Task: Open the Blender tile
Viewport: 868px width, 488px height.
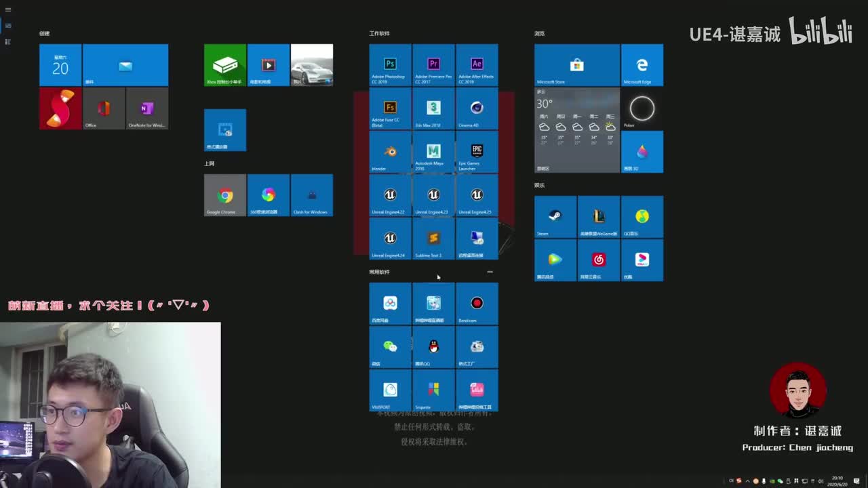Action: coord(390,152)
